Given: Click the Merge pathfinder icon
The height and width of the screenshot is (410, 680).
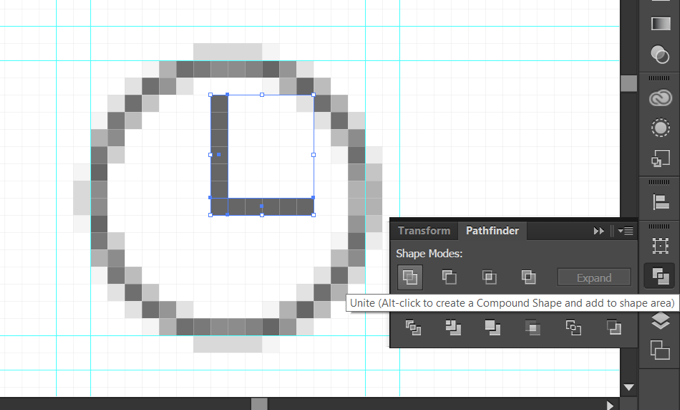Looking at the screenshot, I should point(493,328).
